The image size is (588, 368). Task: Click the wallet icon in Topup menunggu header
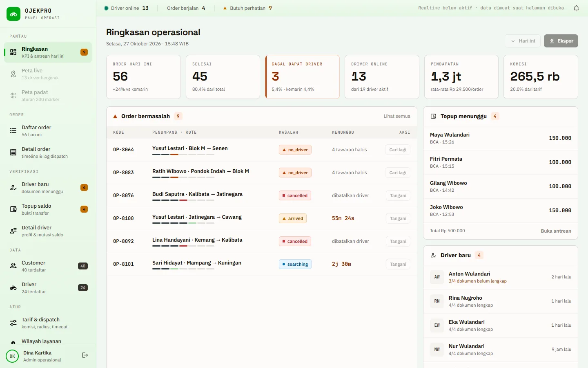click(x=433, y=117)
